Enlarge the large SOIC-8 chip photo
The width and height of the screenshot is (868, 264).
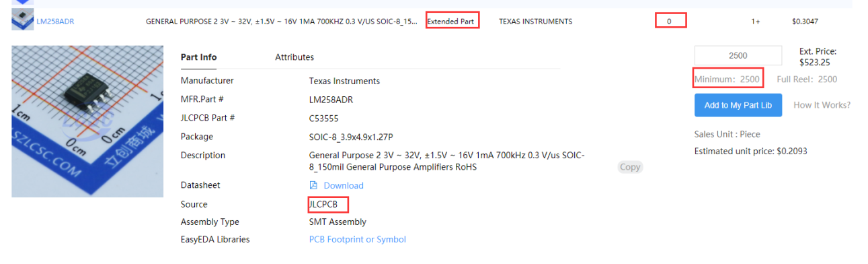tap(87, 121)
